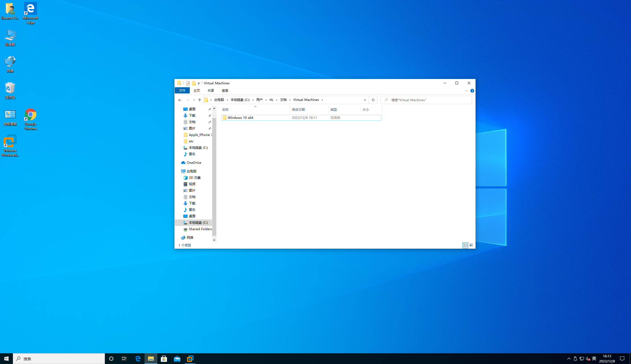Click the New Folder icon in title bar
This screenshot has height=364, width=631.
click(194, 83)
